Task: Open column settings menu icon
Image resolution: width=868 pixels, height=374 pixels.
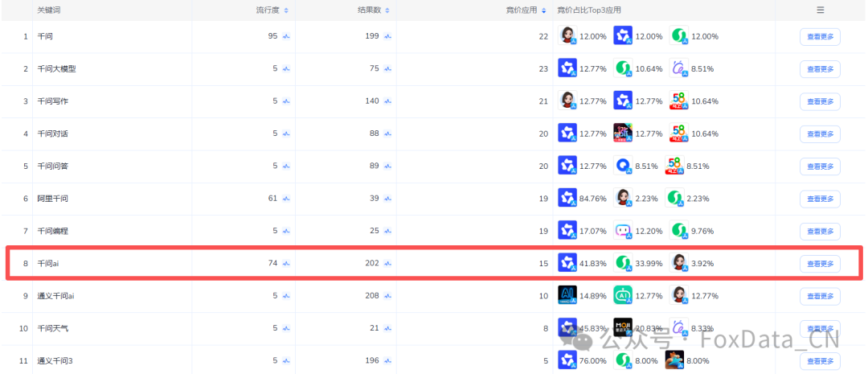Action: [821, 10]
